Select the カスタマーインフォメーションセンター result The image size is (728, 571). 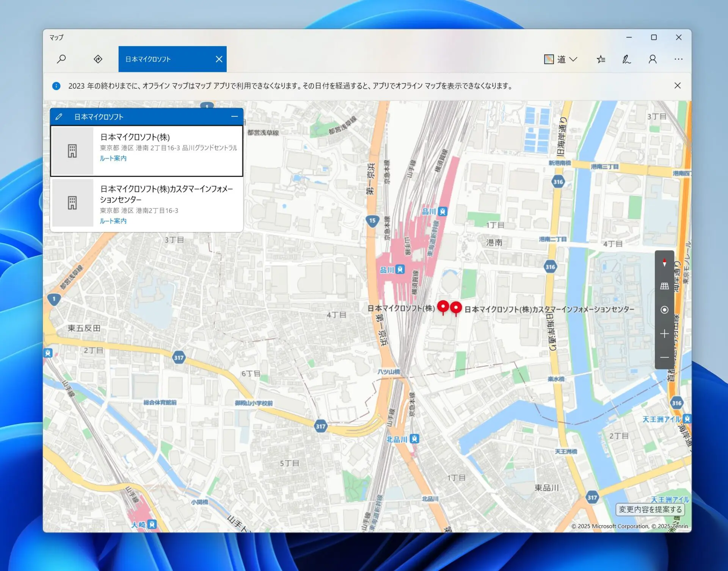pos(147,203)
